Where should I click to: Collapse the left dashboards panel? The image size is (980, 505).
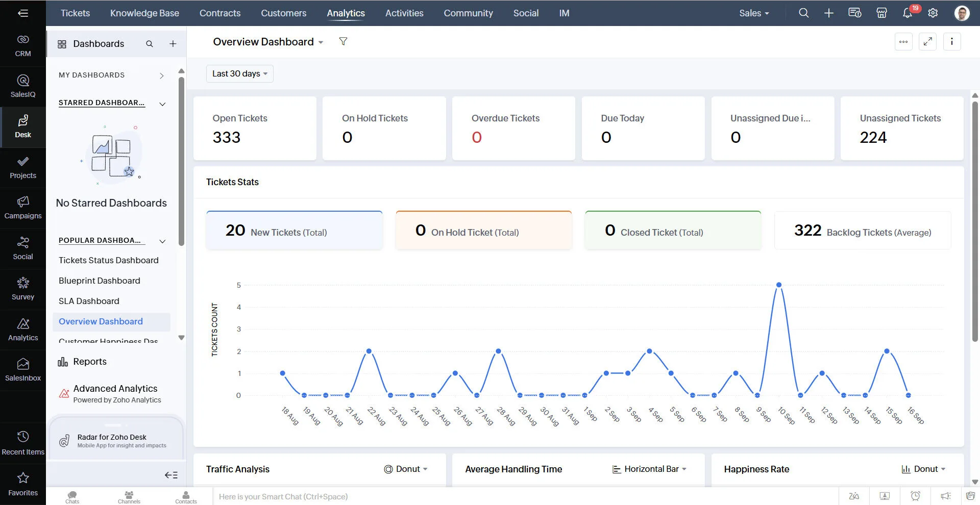click(171, 475)
